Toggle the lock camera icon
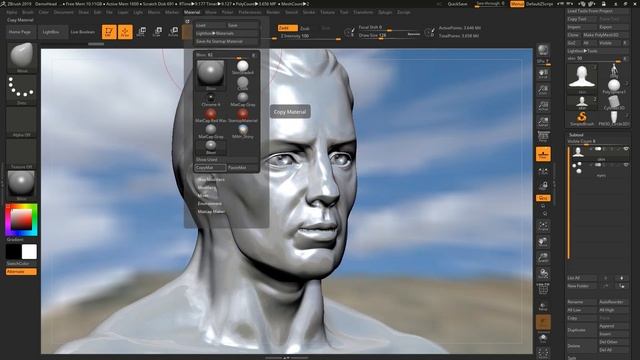The image size is (640, 360). (x=543, y=186)
